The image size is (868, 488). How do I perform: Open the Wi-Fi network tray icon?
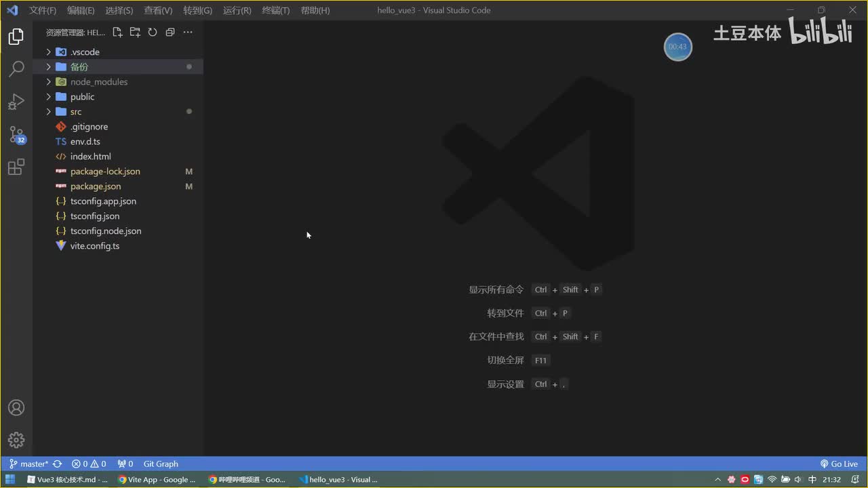click(772, 480)
